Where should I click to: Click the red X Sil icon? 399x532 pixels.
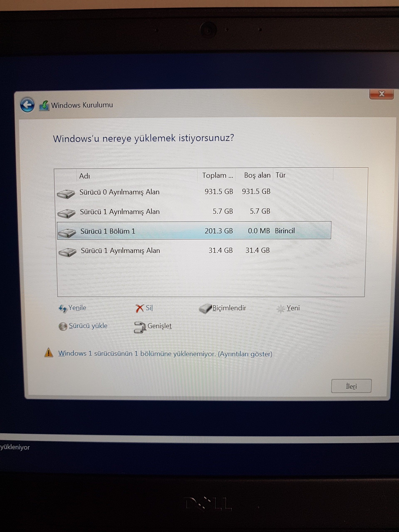click(x=139, y=308)
